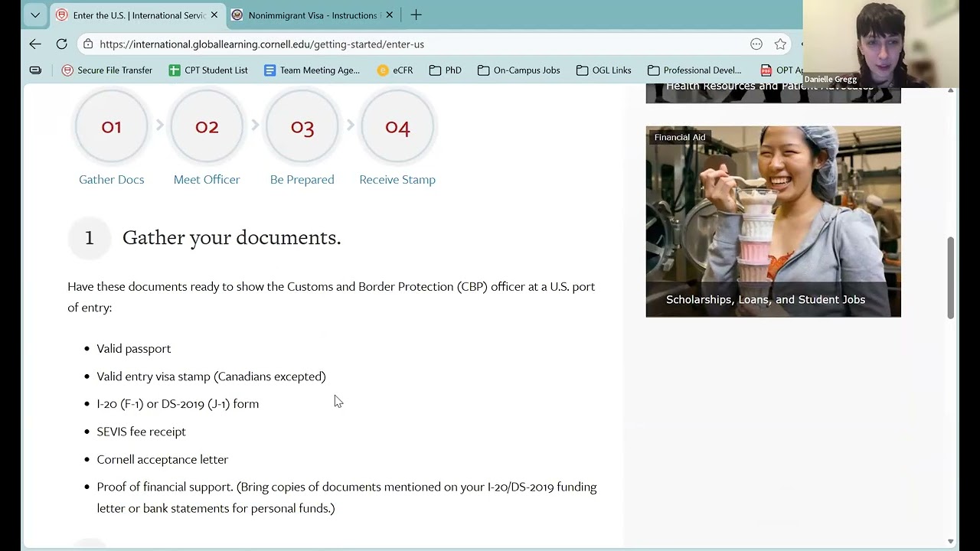
Task: Click step circle 04
Action: (397, 126)
